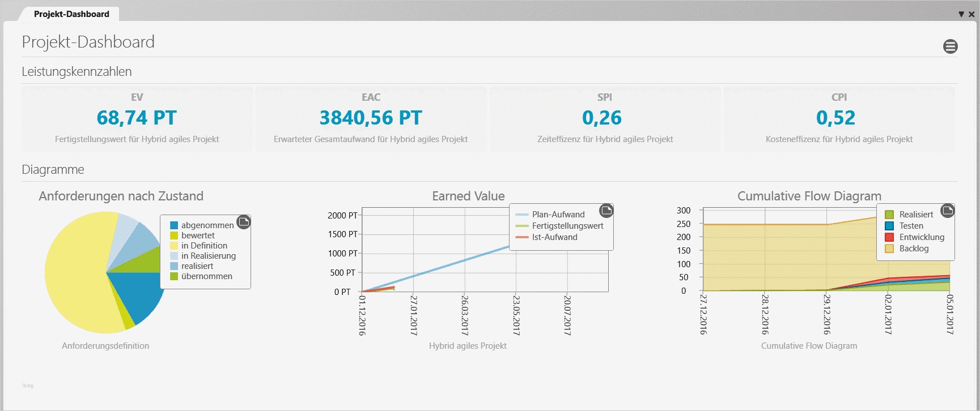Screen dimensions: 980x411
Task: Click the 'übernommen' green legend swatch
Action: 174,276
